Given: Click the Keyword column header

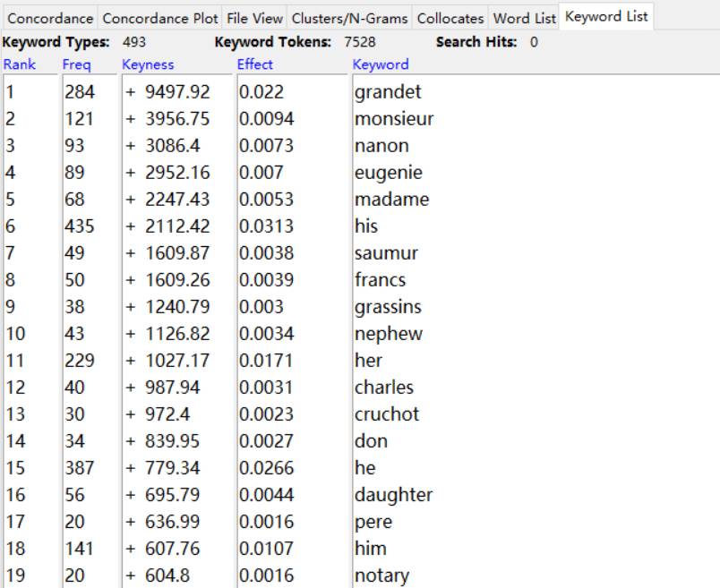Looking at the screenshot, I should pos(381,64).
